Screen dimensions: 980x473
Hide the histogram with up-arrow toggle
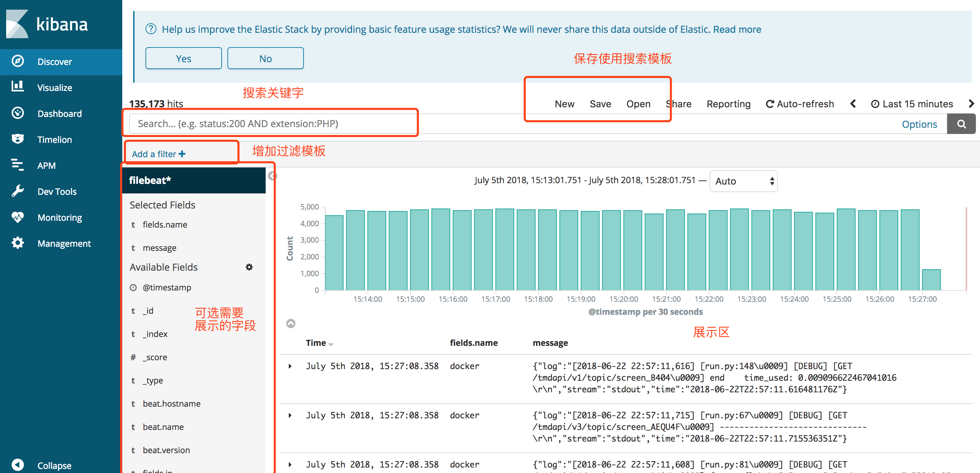(291, 323)
